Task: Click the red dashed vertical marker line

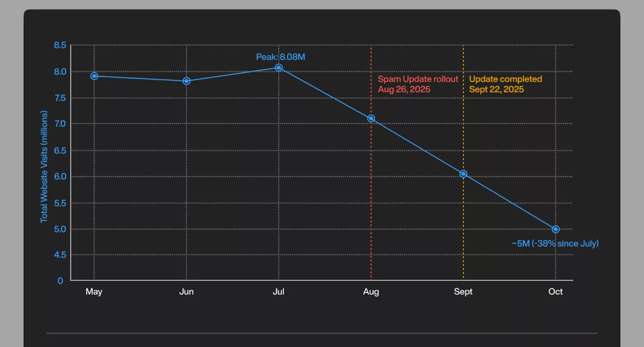Action: coord(371,198)
